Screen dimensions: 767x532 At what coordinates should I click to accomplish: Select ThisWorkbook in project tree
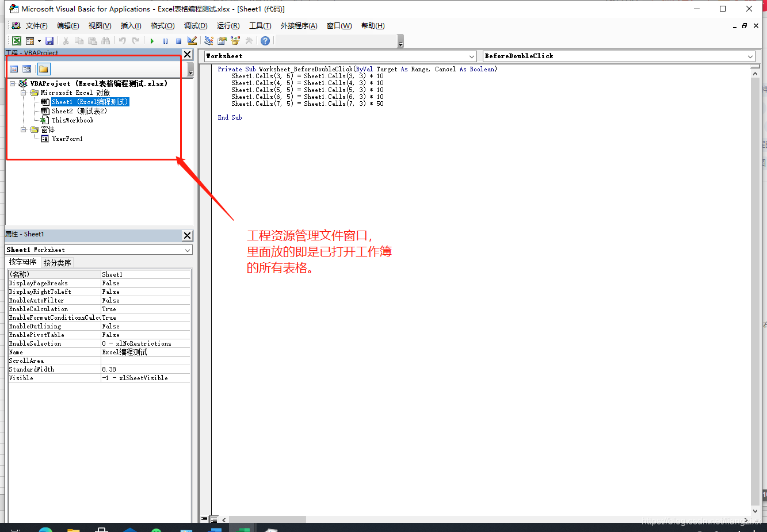pyautogui.click(x=72, y=120)
